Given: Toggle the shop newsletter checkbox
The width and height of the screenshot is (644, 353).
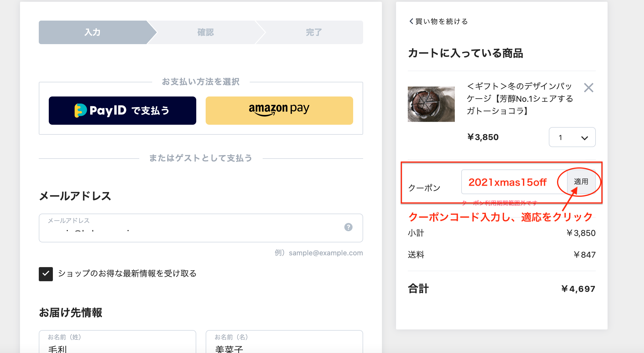Looking at the screenshot, I should (46, 274).
